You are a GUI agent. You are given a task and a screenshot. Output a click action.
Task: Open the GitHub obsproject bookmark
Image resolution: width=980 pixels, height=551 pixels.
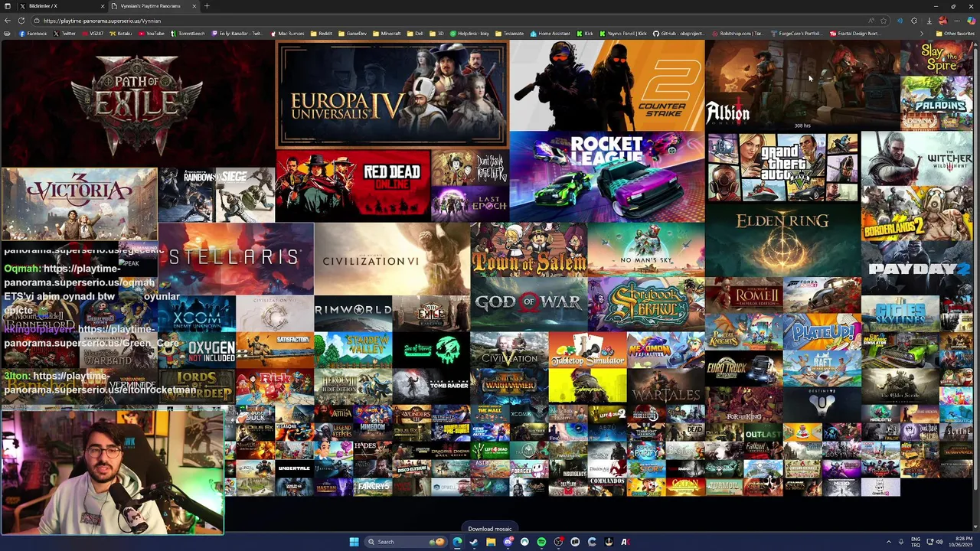(x=678, y=34)
